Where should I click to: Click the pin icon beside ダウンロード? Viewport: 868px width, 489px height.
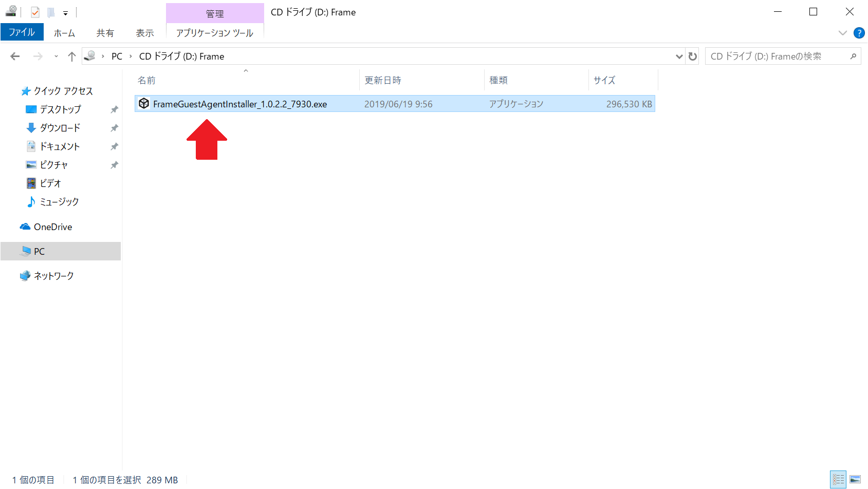pyautogui.click(x=114, y=128)
